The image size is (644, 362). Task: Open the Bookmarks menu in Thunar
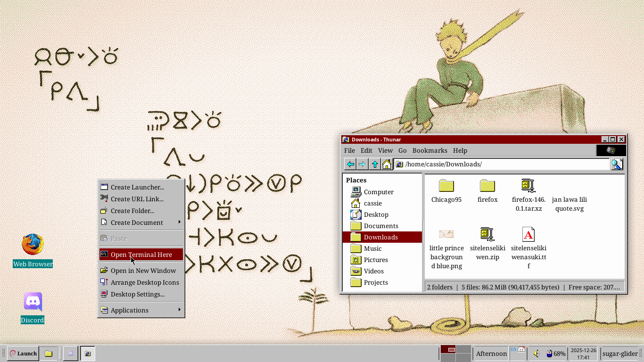[429, 150]
